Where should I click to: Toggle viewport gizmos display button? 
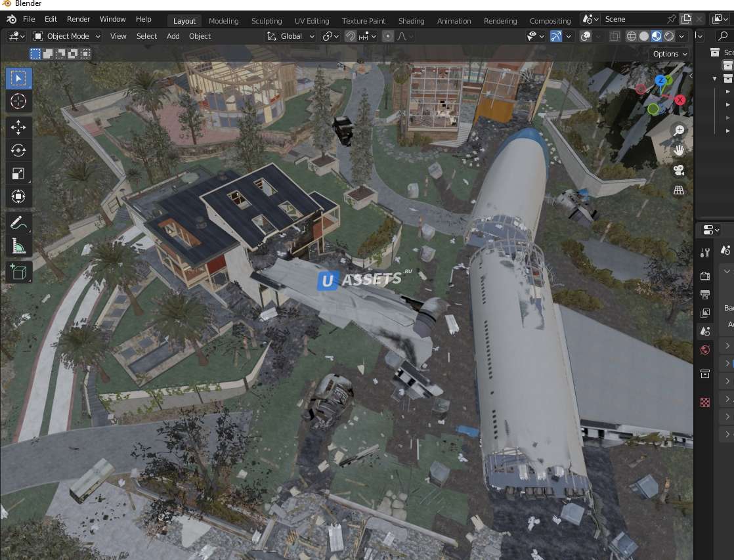pos(555,36)
